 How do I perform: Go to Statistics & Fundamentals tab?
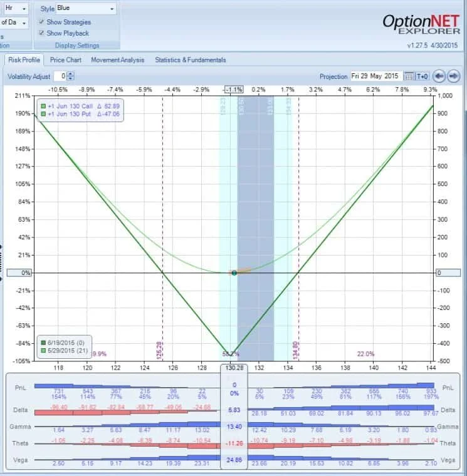click(x=191, y=59)
